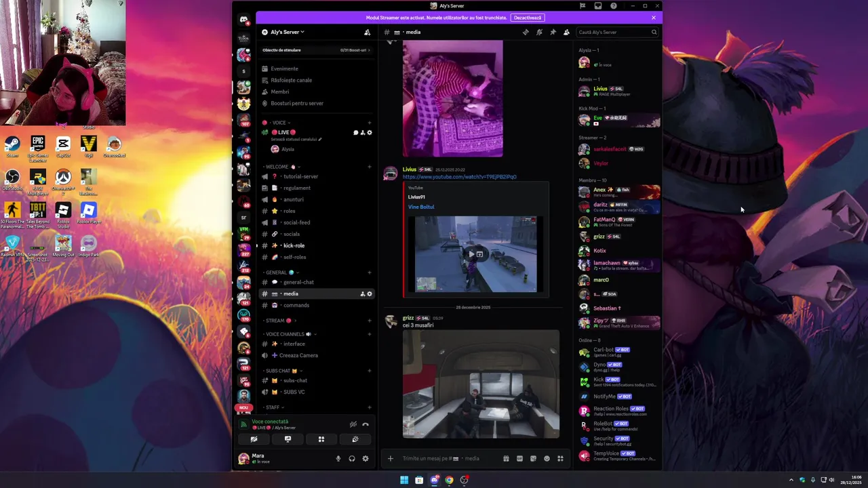This screenshot has width=868, height=488.
Task: Invite people icon next to Aly's Server
Action: (x=368, y=32)
